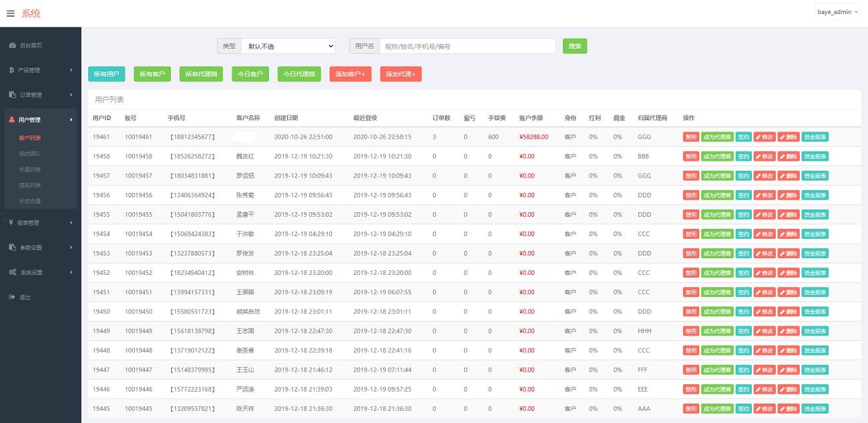Click 删除 button for 罗俊发
This screenshot has height=423, width=868.
pos(789,253)
